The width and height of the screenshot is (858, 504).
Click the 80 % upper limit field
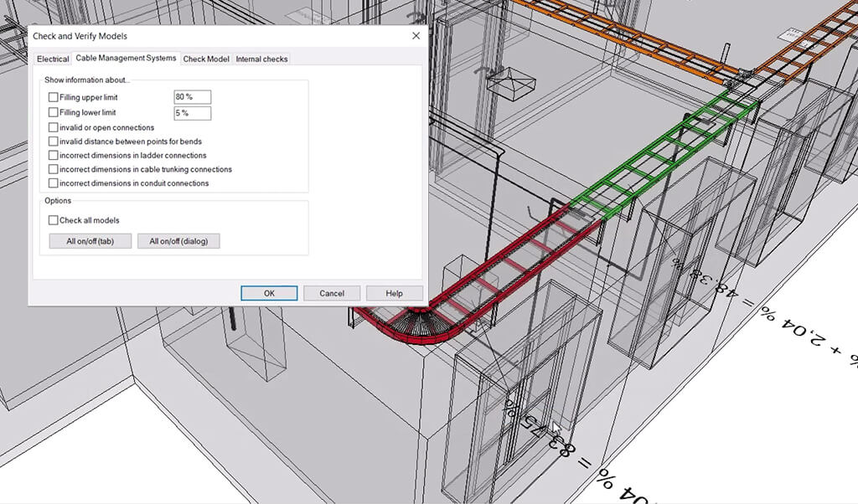[192, 98]
